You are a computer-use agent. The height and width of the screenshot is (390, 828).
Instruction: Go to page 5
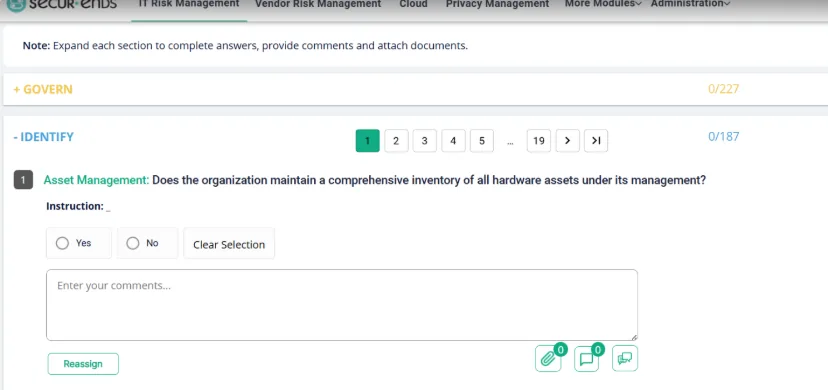482,141
